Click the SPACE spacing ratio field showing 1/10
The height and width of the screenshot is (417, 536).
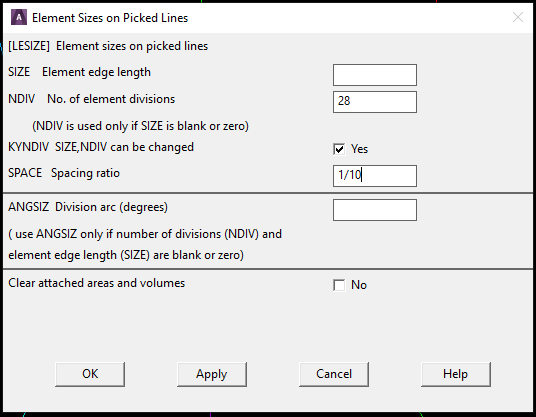375,176
